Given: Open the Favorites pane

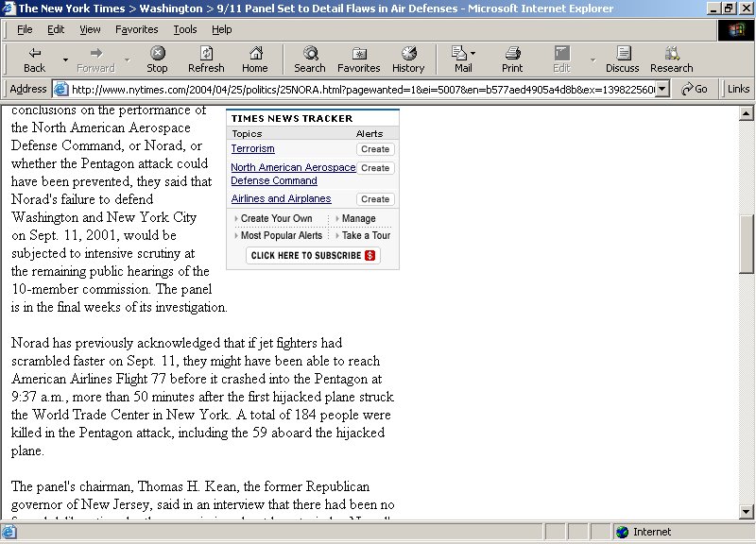Looking at the screenshot, I should (x=359, y=59).
